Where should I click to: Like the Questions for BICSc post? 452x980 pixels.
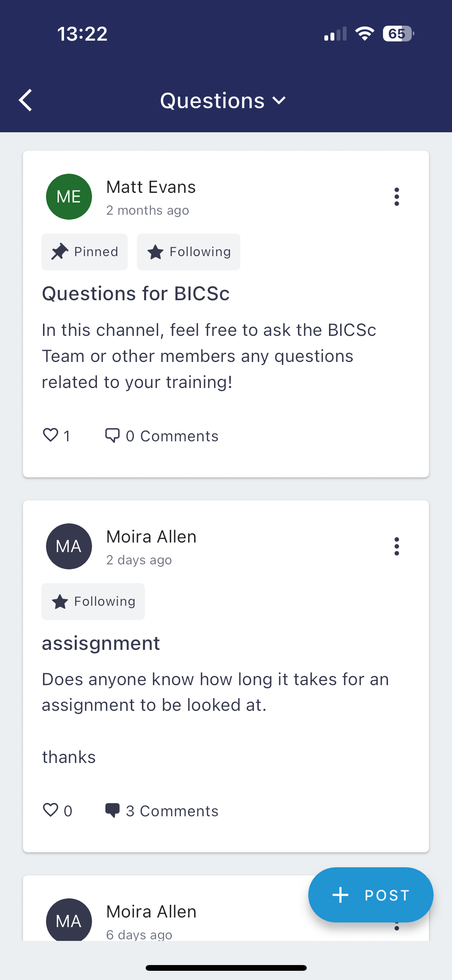pos(51,436)
